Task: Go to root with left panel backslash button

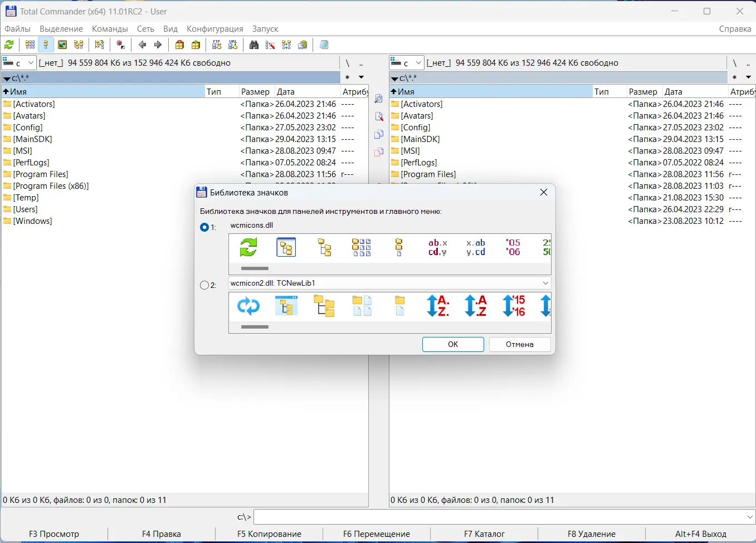Action: [347, 63]
